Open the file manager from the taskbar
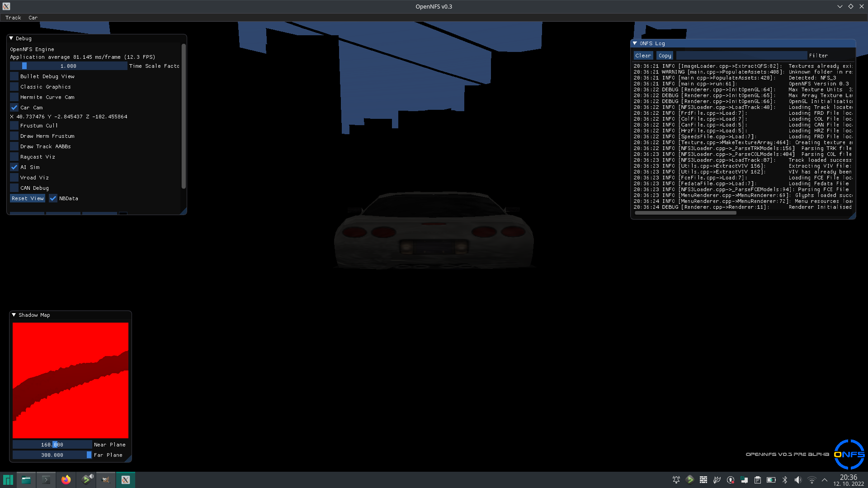Viewport: 868px width, 488px height. tap(26, 480)
